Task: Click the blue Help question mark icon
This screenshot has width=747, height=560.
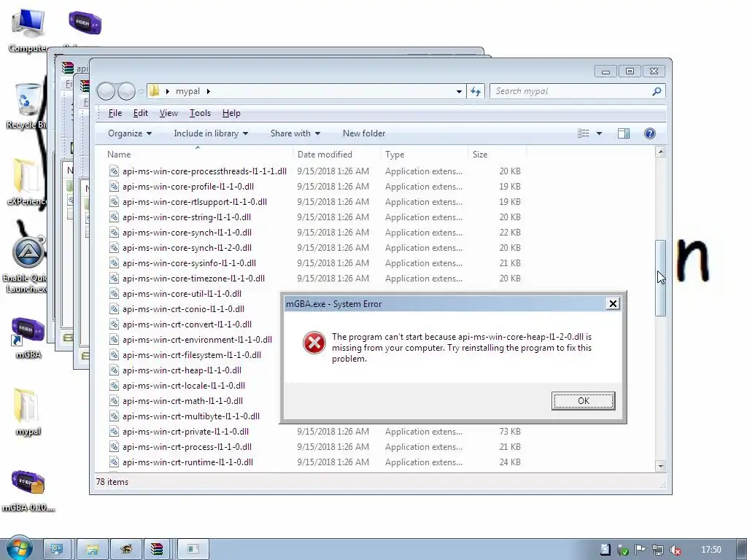Action: click(649, 133)
